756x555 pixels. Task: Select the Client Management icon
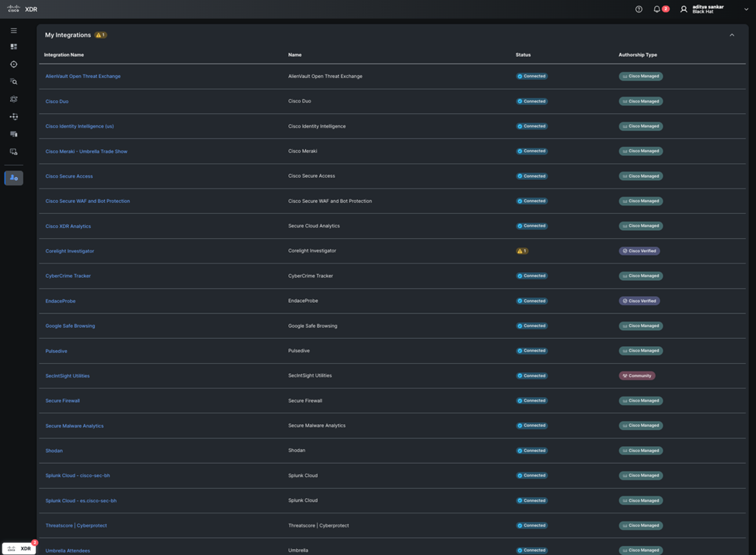[x=13, y=151]
